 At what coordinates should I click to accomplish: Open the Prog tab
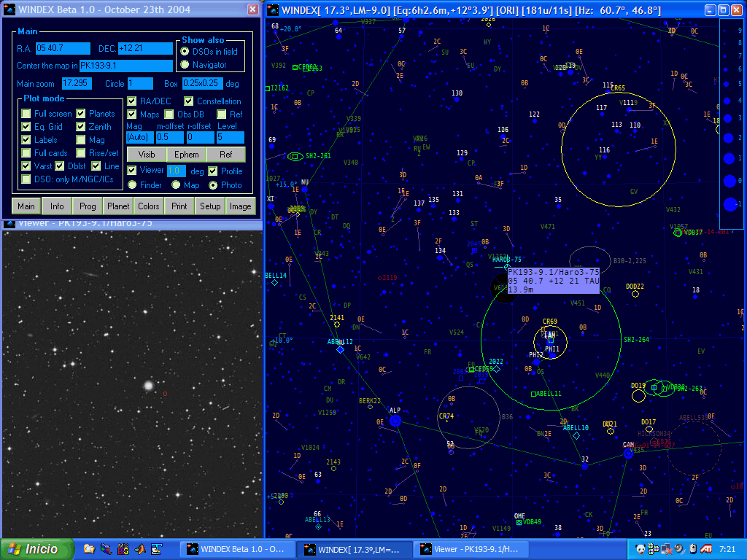[x=88, y=206]
